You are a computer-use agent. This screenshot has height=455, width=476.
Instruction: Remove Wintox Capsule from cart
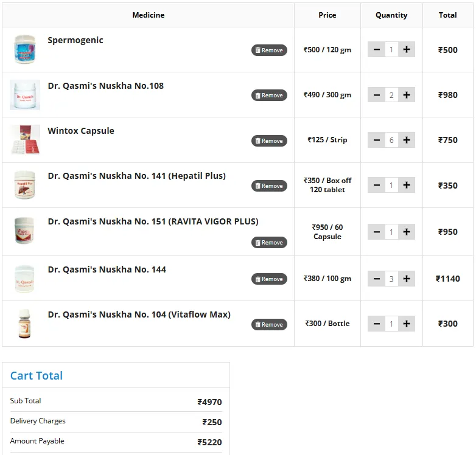point(269,141)
